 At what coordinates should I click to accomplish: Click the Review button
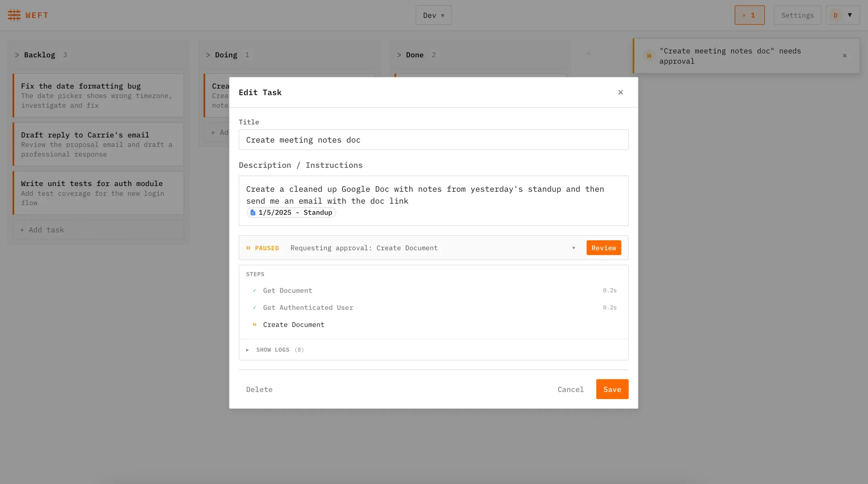tap(604, 248)
